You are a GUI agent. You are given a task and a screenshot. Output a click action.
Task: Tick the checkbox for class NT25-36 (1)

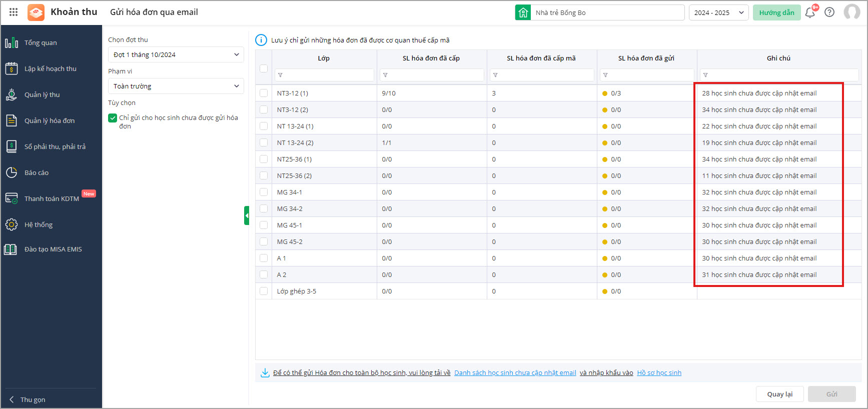264,159
